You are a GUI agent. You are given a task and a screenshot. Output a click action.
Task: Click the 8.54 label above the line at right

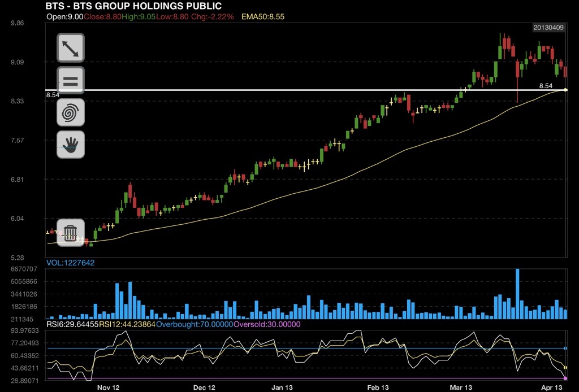pyautogui.click(x=546, y=86)
